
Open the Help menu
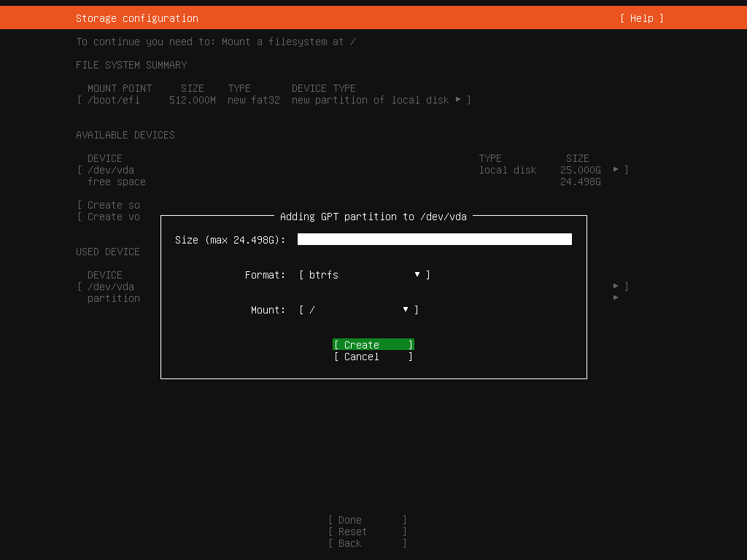click(640, 18)
